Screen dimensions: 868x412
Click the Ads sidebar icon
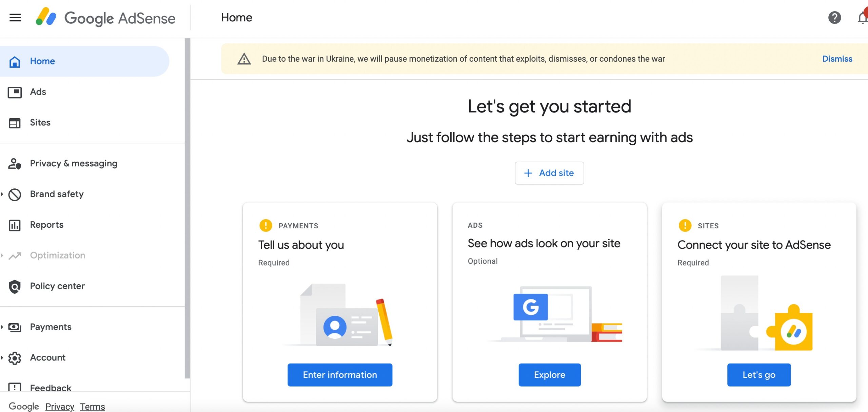tap(14, 91)
